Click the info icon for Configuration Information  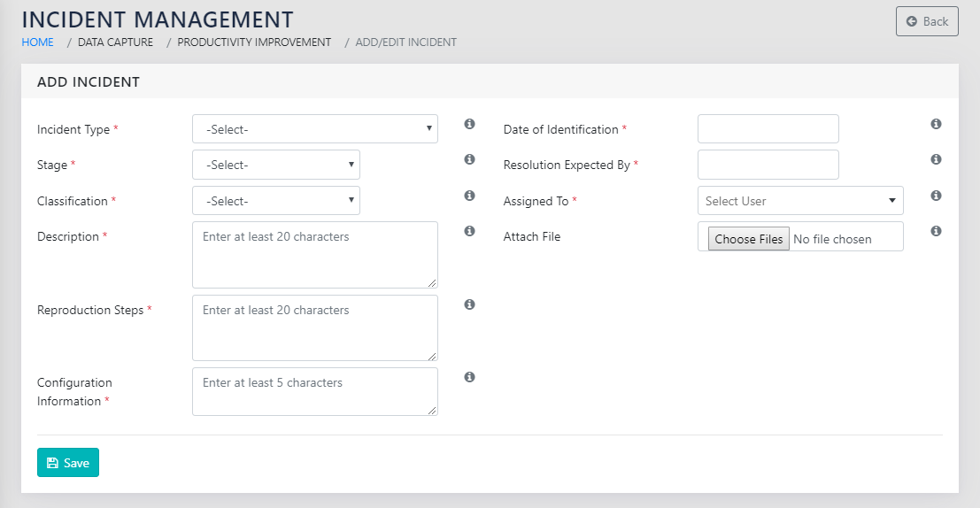(469, 377)
